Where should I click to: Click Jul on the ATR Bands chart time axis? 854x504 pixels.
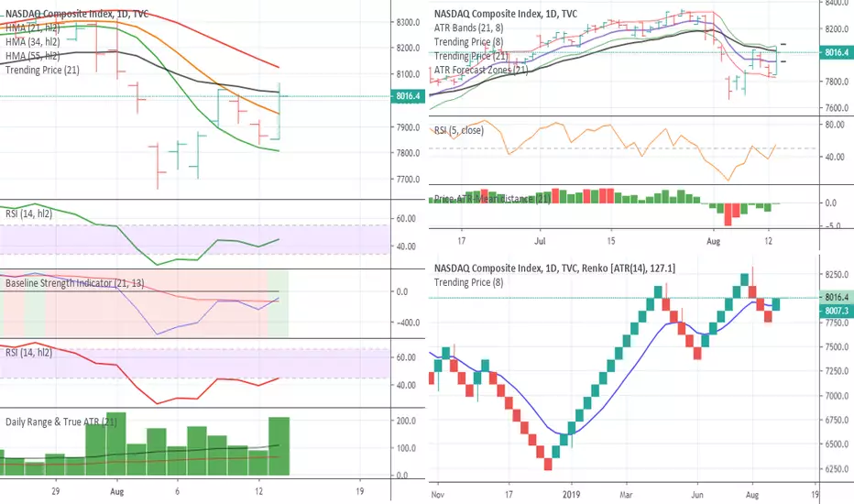(x=540, y=241)
